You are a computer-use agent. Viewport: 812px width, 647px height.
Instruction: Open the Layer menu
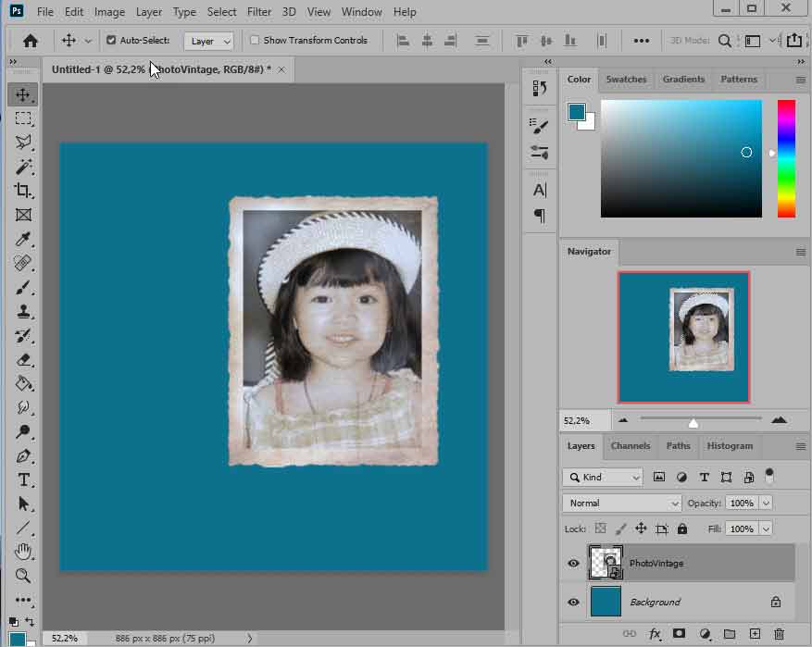(149, 11)
